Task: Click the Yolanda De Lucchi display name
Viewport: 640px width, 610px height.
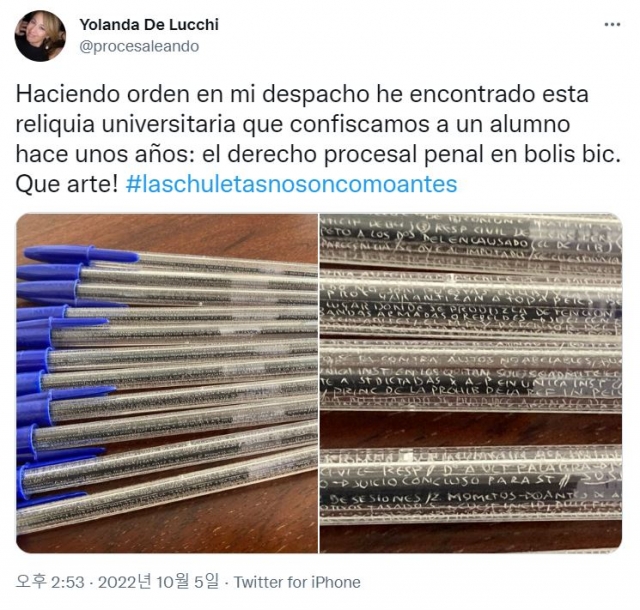Action: tap(149, 24)
